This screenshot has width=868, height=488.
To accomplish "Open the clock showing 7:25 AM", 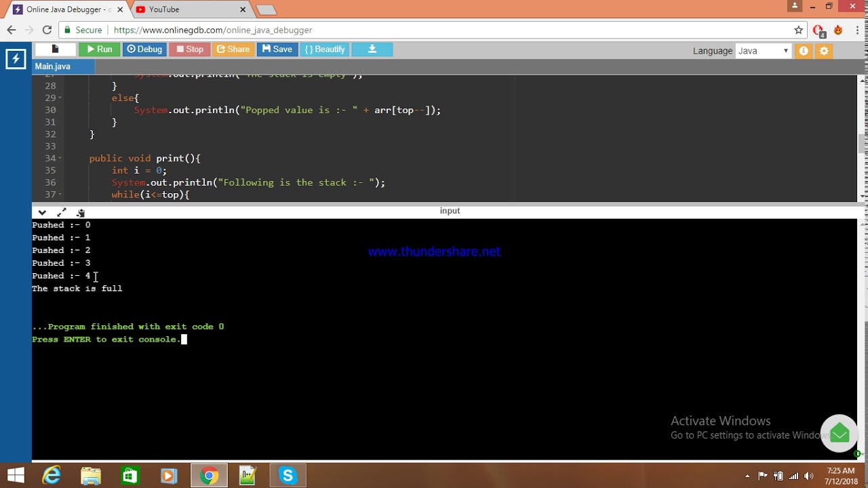I will point(841,476).
